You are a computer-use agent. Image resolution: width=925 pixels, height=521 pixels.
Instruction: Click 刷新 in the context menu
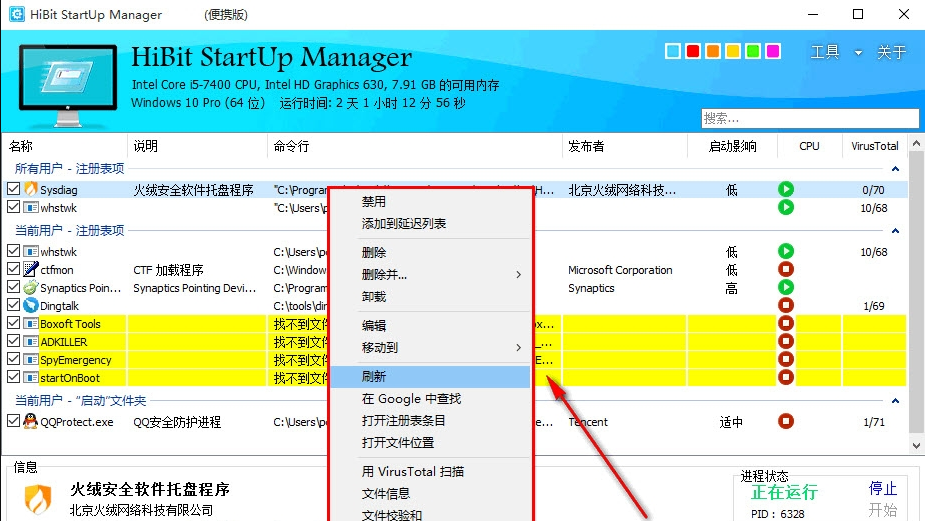tap(430, 376)
